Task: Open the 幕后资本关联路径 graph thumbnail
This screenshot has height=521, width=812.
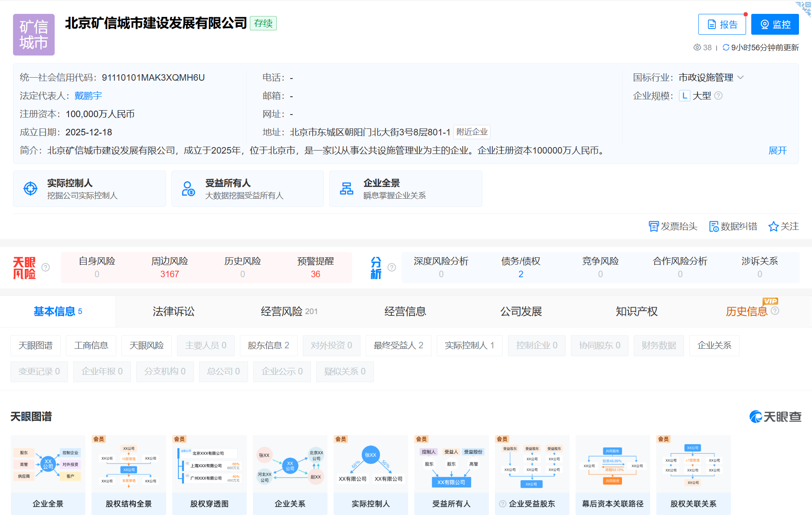Action: tap(613, 475)
